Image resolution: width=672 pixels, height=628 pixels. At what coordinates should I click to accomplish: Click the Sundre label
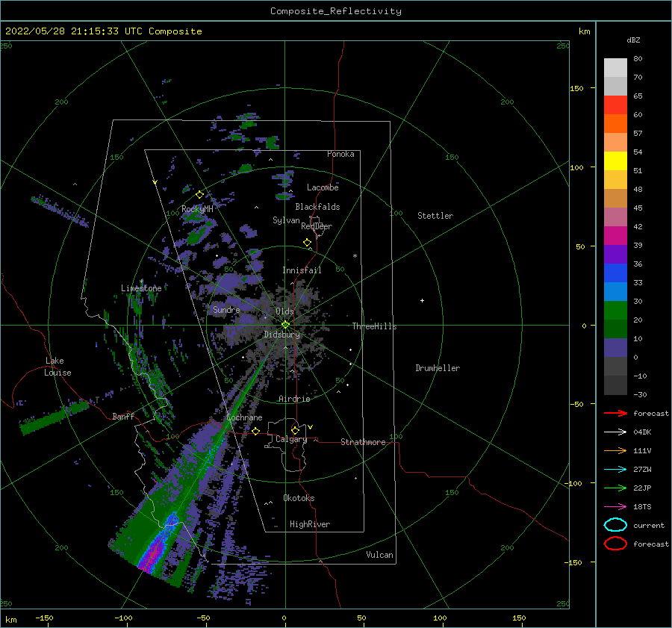pos(226,309)
